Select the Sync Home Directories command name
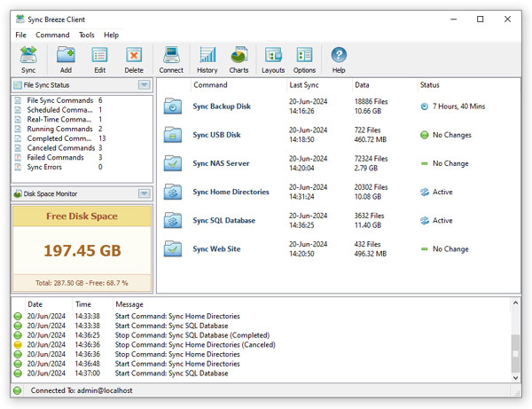 [231, 192]
